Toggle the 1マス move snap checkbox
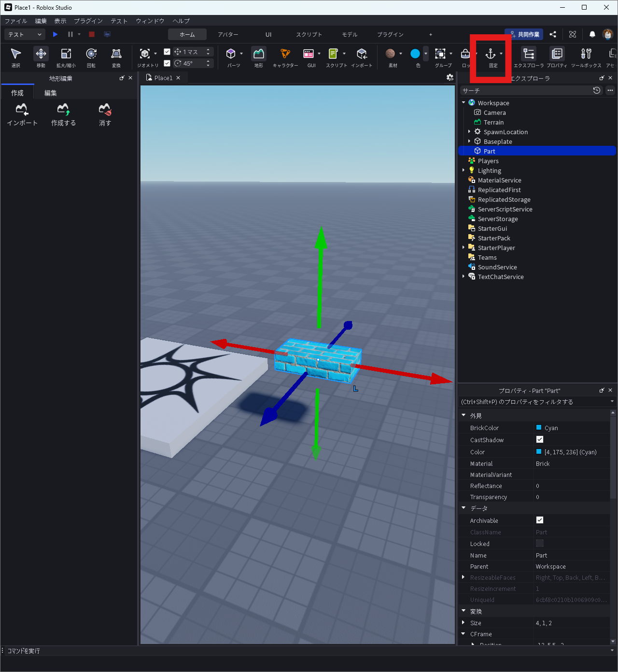Screen dimensions: 618x672 167,52
